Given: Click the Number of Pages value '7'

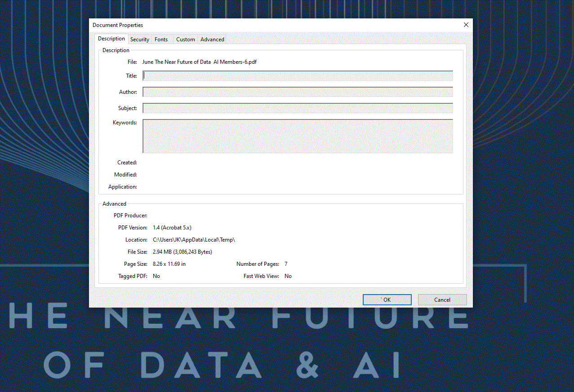Looking at the screenshot, I should tap(286, 264).
